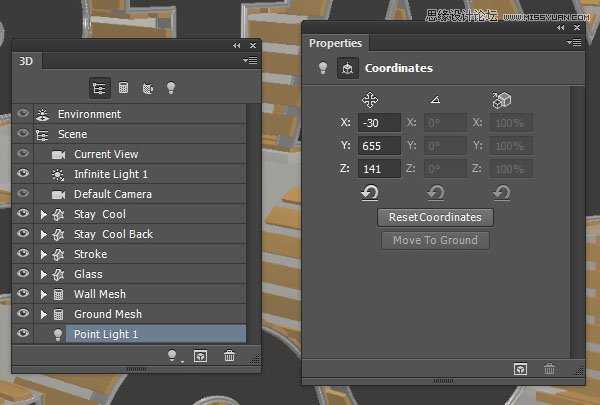Open the Properties panel flyout menu
The width and height of the screenshot is (600, 405).
(574, 42)
